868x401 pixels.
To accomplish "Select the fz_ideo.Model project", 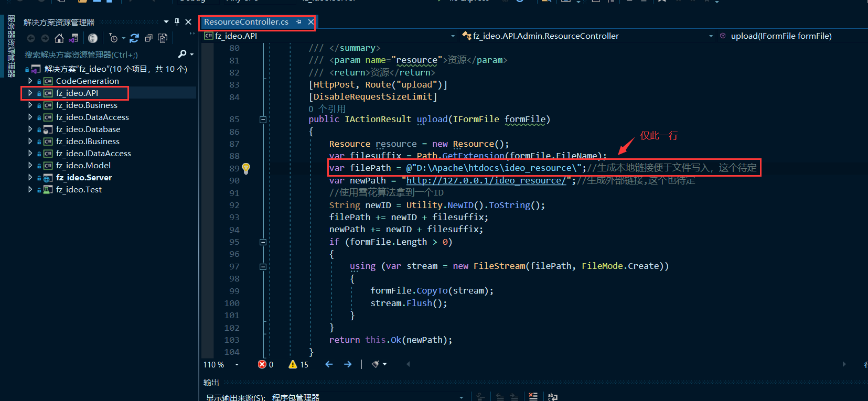I will [x=83, y=165].
